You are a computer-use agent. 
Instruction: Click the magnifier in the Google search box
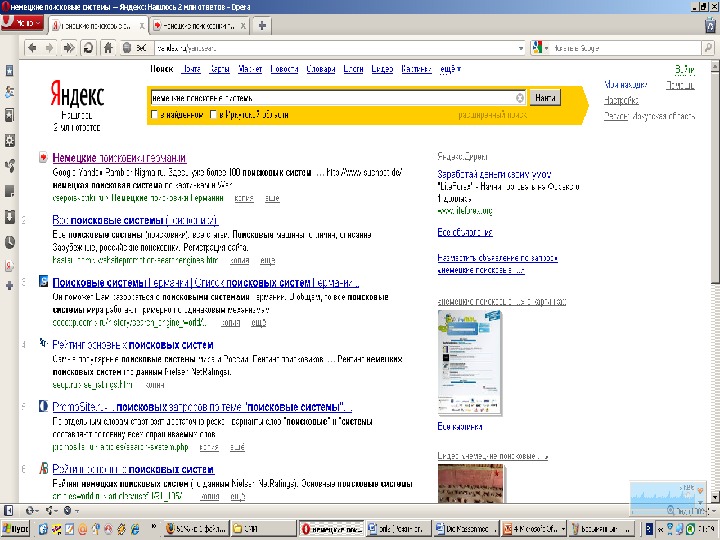tap(708, 48)
